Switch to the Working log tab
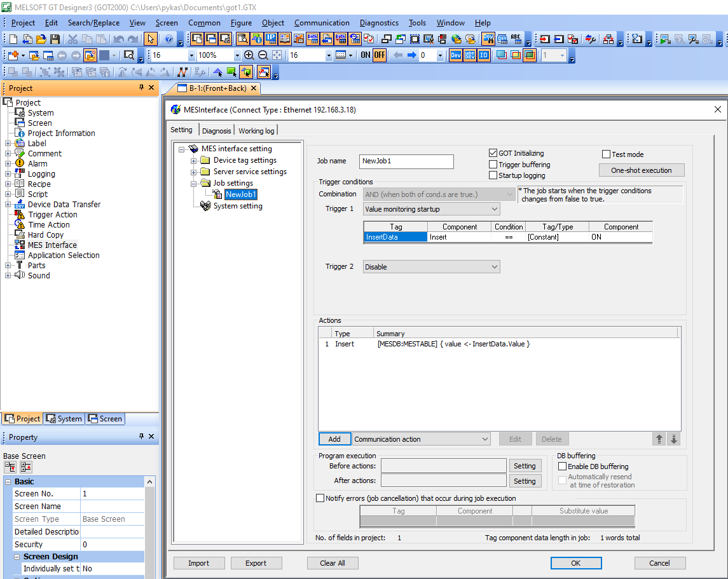Image resolution: width=728 pixels, height=579 pixels. [256, 131]
